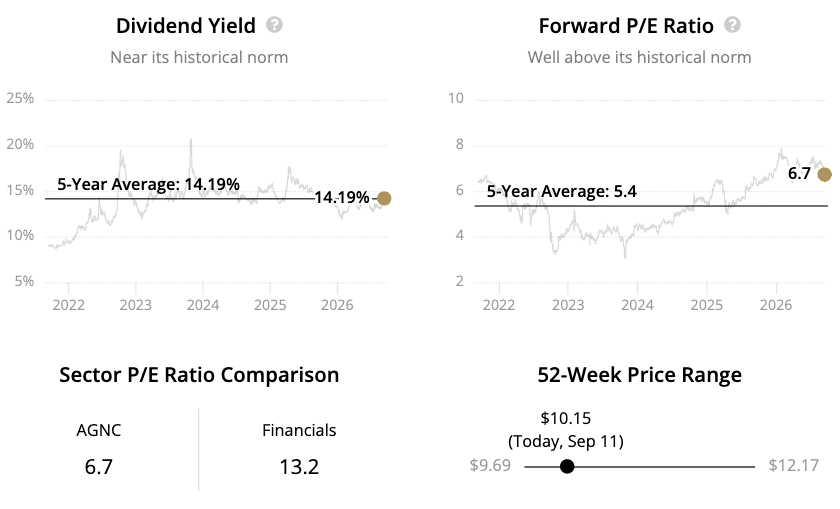Click the Dividend Yield heading
Viewport: 840px width, 509px height.
pyautogui.click(x=186, y=26)
